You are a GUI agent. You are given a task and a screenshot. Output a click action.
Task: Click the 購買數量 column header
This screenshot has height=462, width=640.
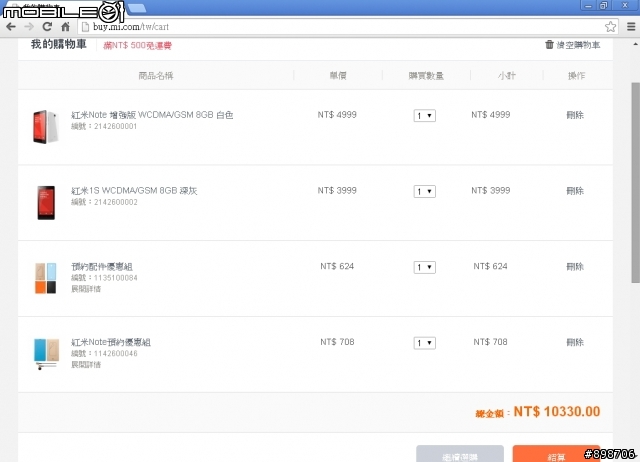click(x=426, y=76)
